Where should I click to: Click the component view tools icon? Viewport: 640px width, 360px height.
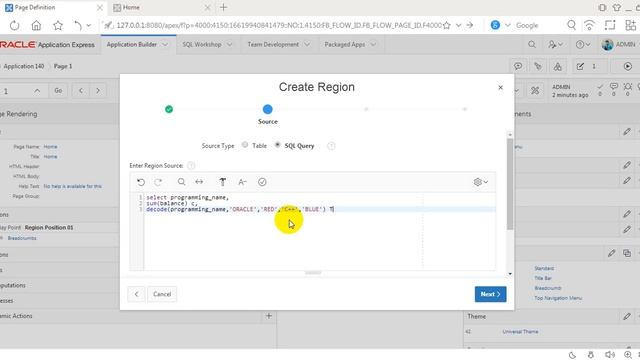535,91
